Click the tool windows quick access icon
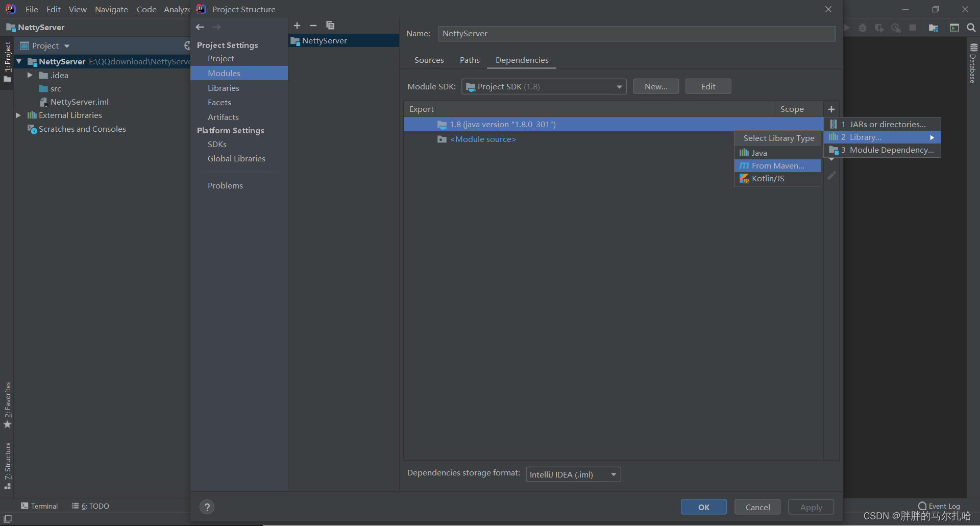The image size is (980, 526). [8, 519]
